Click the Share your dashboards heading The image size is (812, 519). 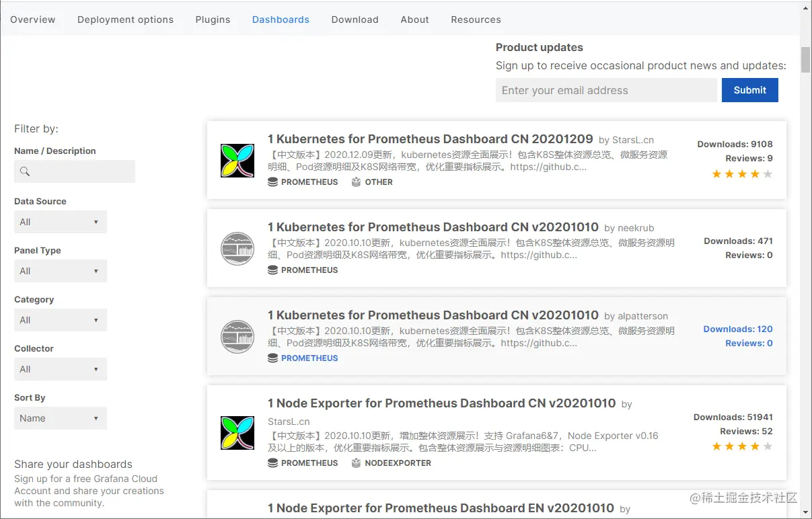73,464
